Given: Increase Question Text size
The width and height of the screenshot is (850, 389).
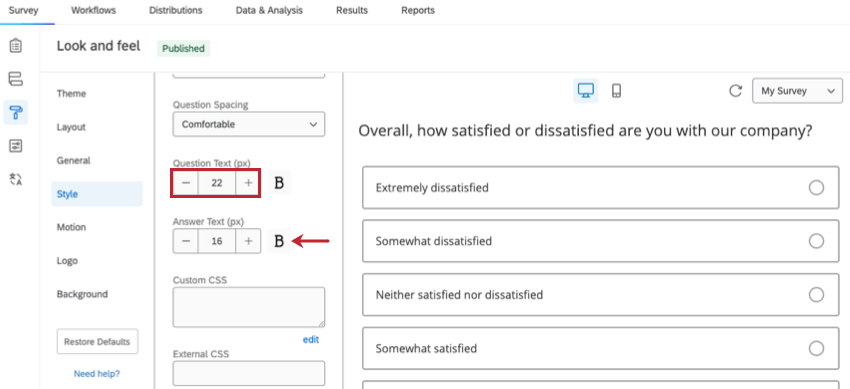Looking at the screenshot, I should point(248,183).
